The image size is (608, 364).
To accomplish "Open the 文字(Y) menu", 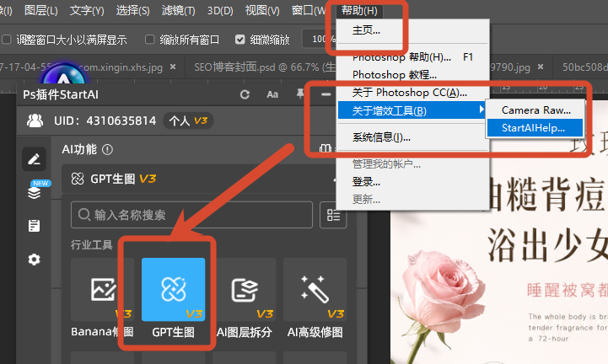I will (87, 10).
